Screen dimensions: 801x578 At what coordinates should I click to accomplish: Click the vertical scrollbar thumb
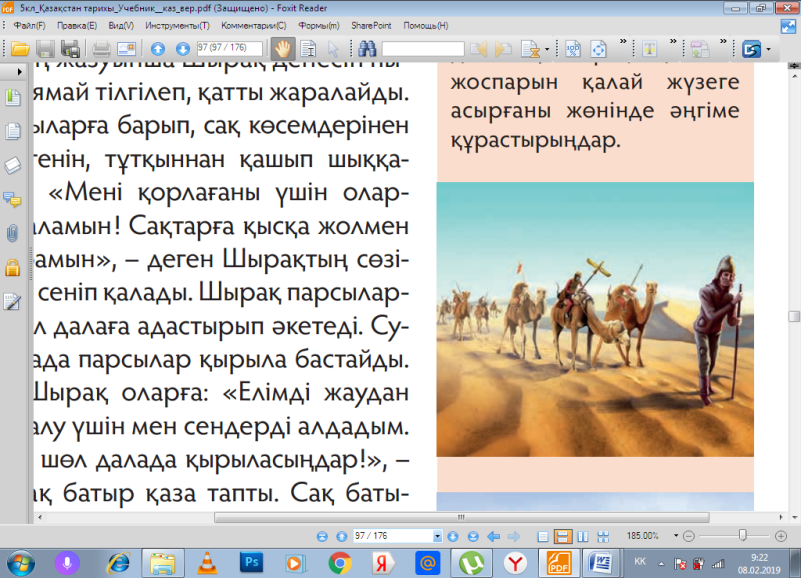794,316
